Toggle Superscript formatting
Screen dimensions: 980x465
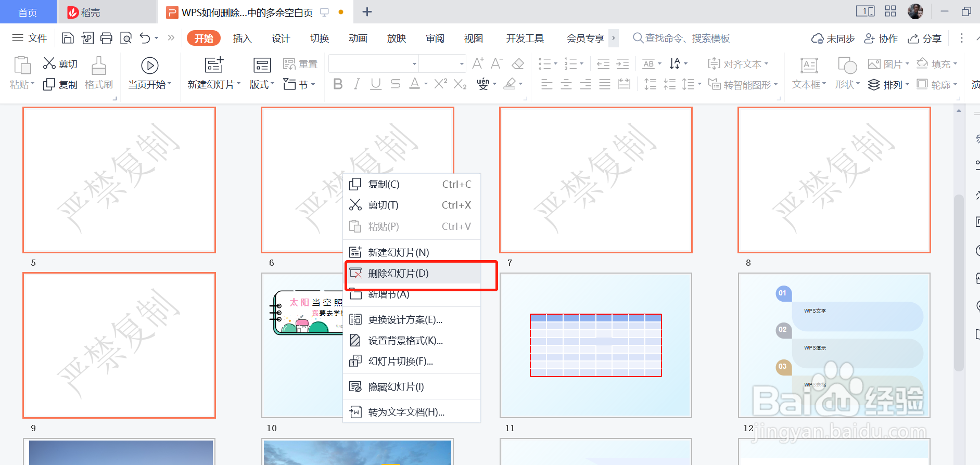[440, 84]
